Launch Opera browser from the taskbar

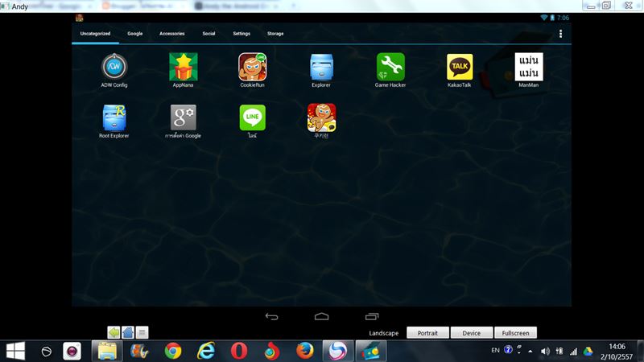tap(238, 352)
